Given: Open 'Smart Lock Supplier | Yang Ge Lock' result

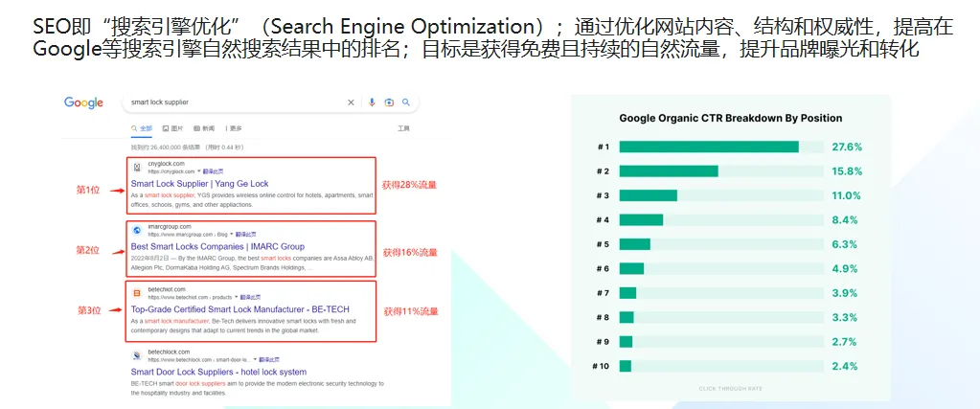Looking at the screenshot, I should (199, 183).
